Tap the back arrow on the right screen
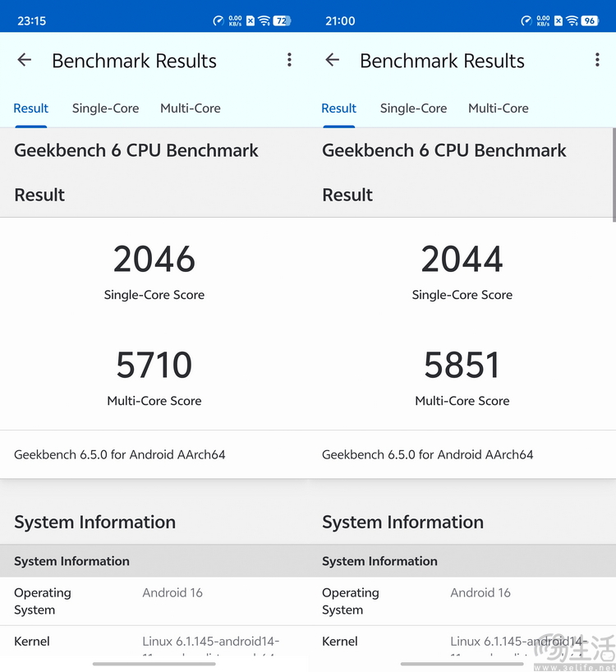Viewport: 616px width, 672px height. coord(333,60)
